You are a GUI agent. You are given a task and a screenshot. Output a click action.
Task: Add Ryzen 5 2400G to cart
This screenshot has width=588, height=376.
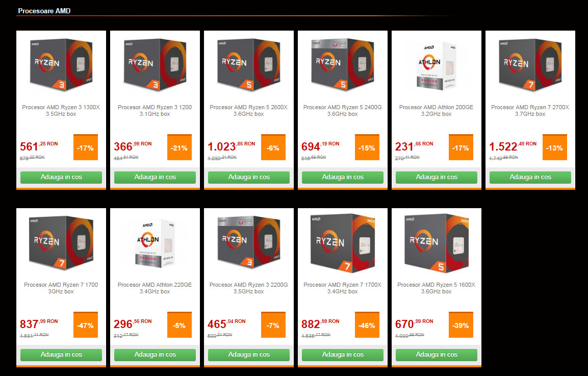[342, 177]
